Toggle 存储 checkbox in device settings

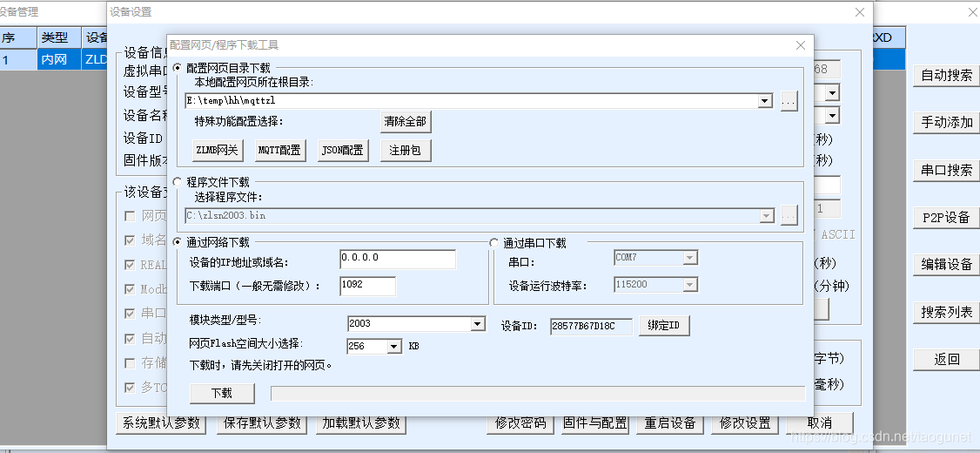tap(130, 363)
